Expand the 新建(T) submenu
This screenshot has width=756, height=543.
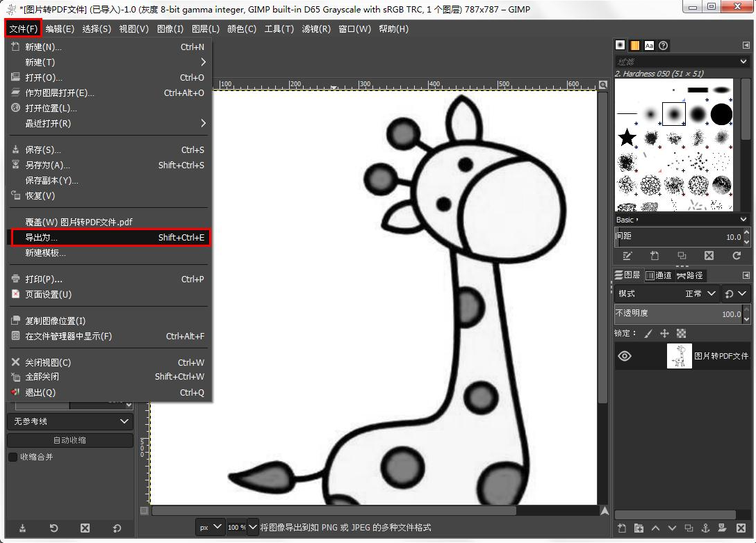point(109,62)
